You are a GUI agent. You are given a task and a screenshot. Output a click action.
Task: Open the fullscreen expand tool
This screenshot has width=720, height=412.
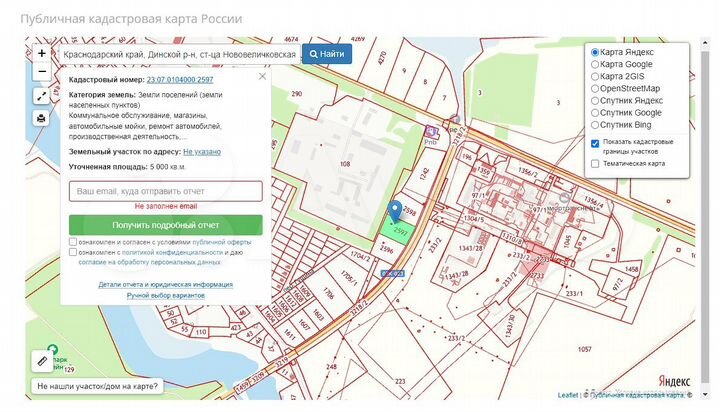click(x=41, y=96)
